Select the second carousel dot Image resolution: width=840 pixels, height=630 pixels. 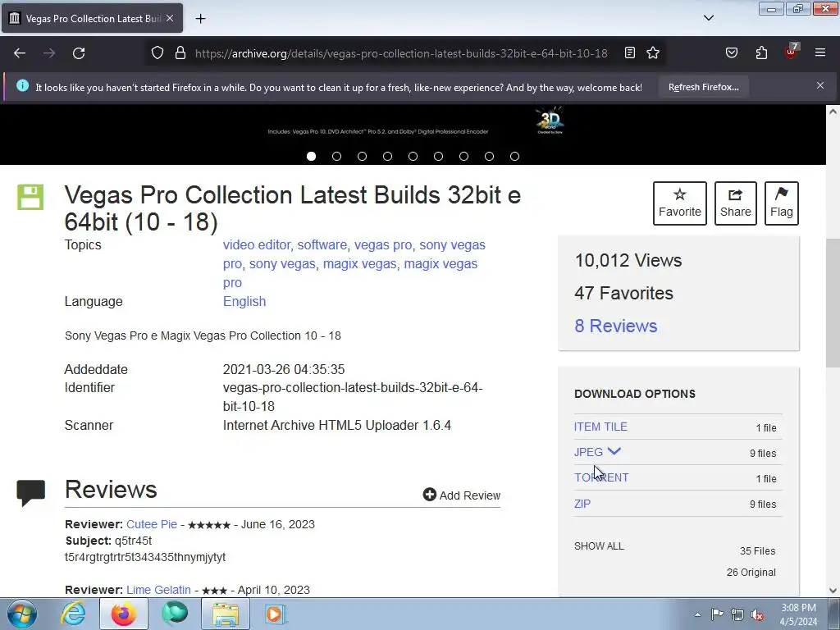pyautogui.click(x=336, y=157)
